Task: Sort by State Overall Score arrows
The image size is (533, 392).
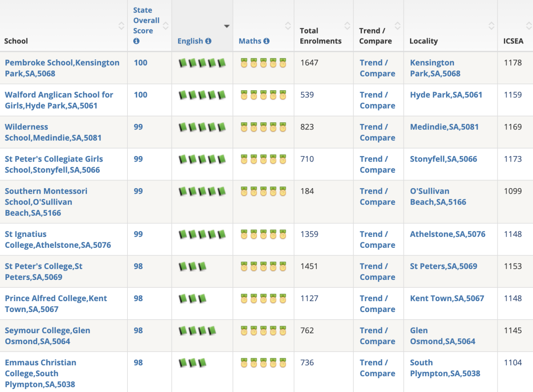Action: point(165,26)
